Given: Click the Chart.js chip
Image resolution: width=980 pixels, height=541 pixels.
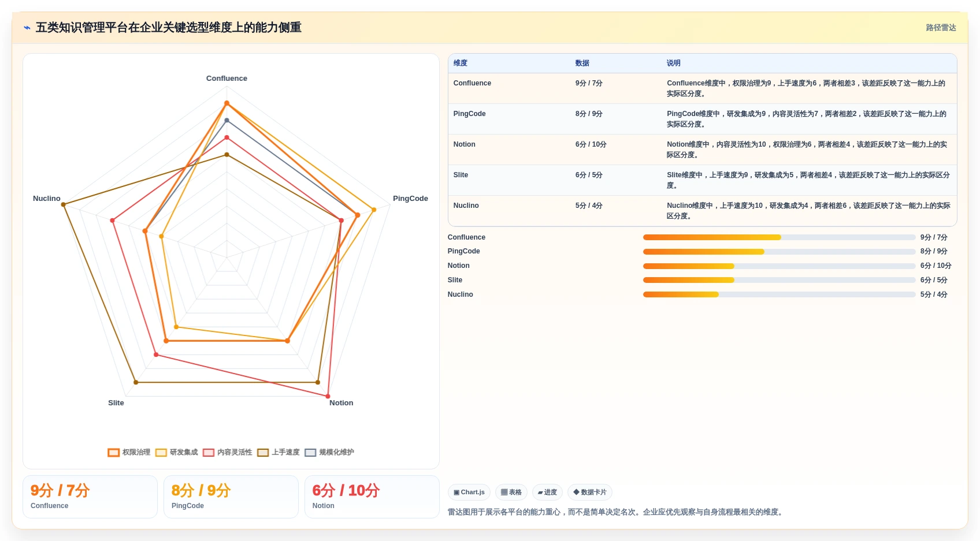Looking at the screenshot, I should (x=469, y=493).
